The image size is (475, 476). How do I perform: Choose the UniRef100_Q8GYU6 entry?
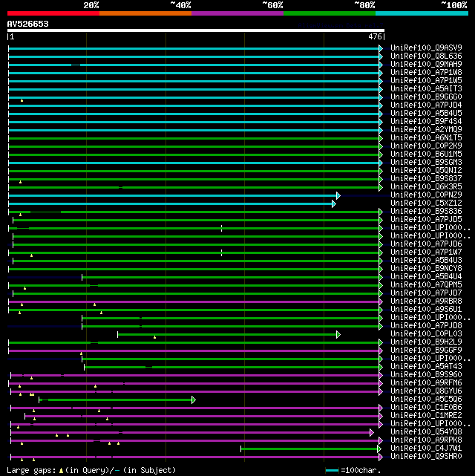(x=426, y=391)
